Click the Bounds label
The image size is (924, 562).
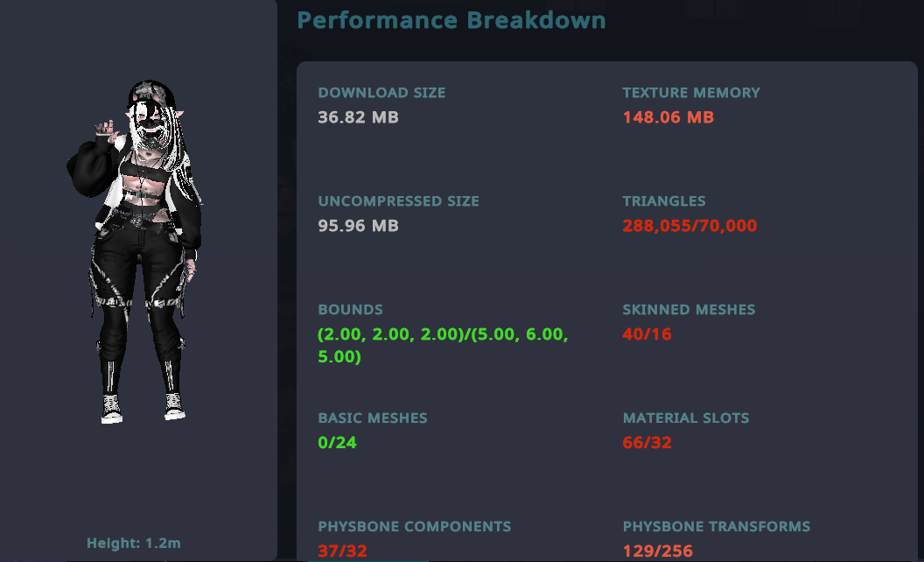350,310
